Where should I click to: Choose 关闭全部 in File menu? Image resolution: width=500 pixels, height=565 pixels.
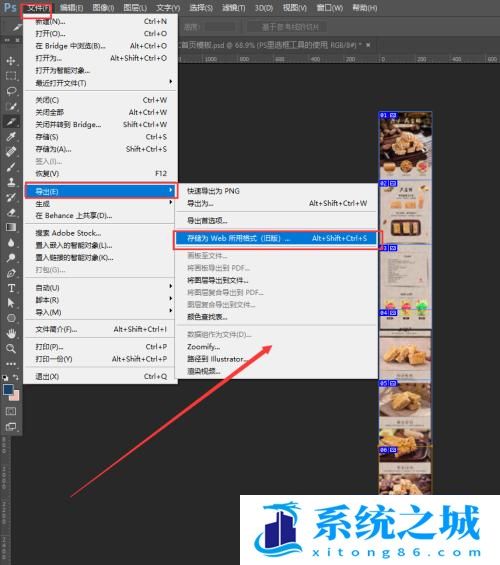click(101, 112)
